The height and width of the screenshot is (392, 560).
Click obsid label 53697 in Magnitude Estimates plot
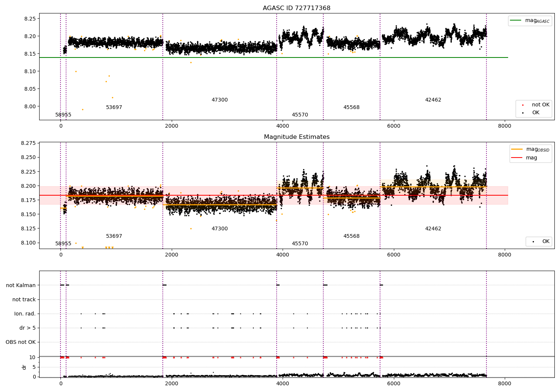[114, 236]
